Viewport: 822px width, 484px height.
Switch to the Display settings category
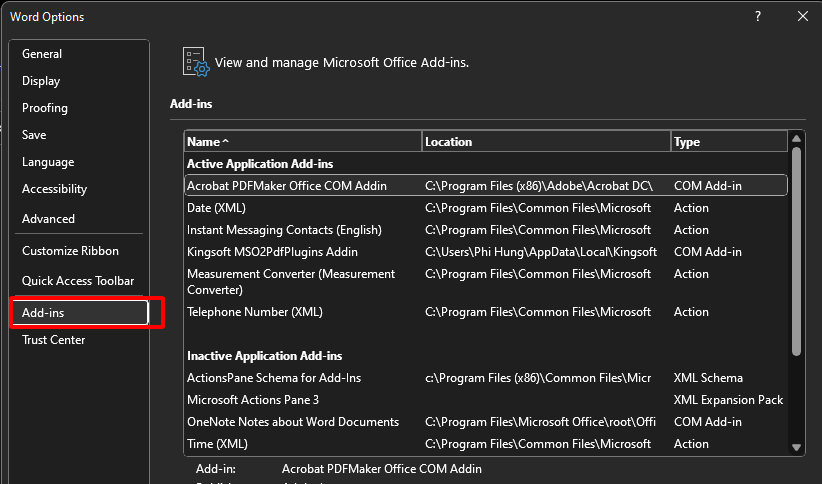click(41, 81)
